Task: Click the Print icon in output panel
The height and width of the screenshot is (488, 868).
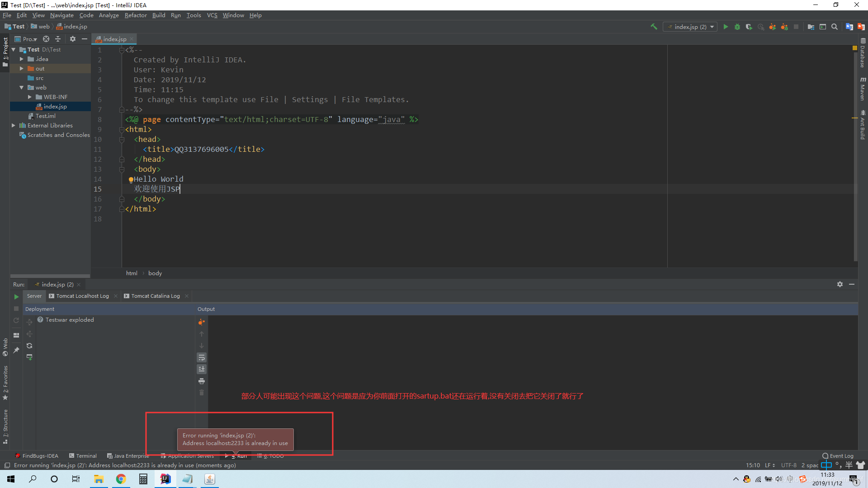Action: 202,380
